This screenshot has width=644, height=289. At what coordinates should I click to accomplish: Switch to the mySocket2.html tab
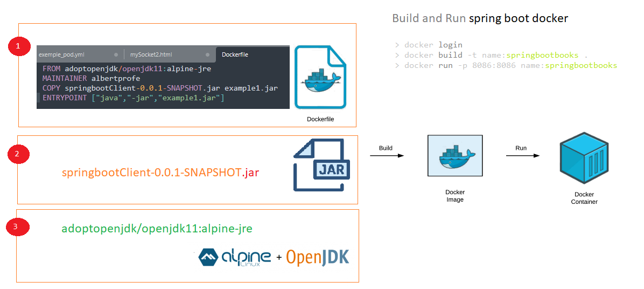151,54
